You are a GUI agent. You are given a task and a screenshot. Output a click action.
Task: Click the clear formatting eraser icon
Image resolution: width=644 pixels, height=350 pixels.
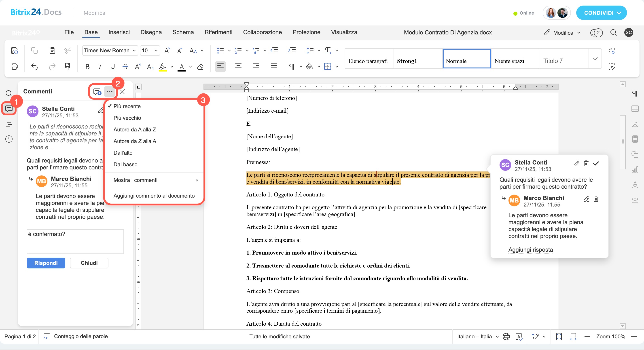pyautogui.click(x=200, y=67)
